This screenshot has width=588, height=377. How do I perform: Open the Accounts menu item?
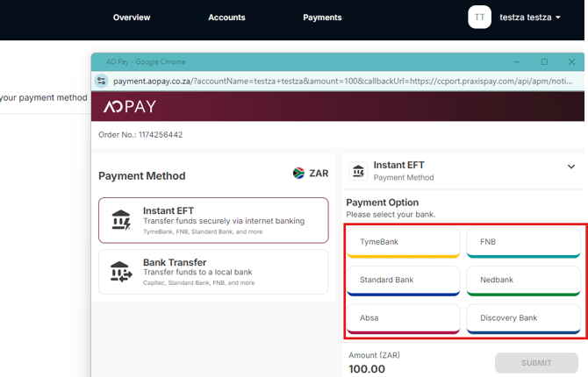tap(226, 18)
